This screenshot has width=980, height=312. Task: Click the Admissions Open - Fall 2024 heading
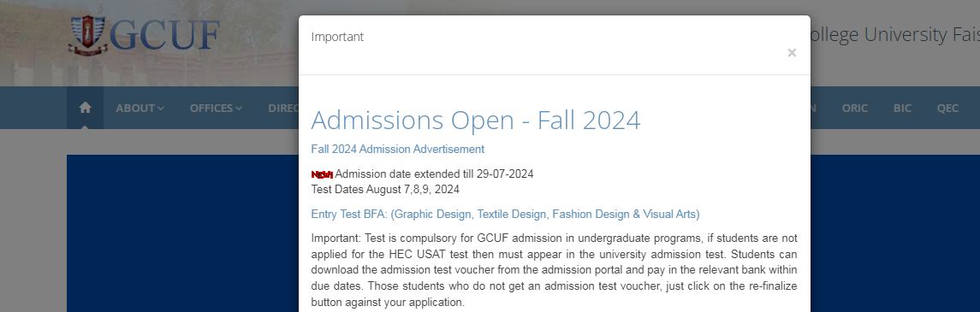point(476,120)
